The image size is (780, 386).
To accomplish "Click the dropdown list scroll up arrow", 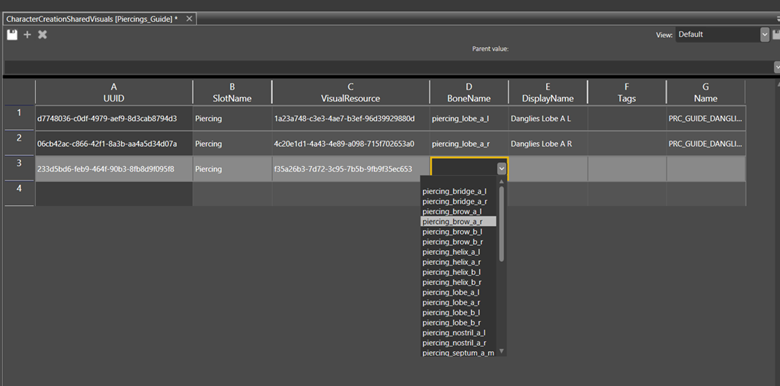I will (x=501, y=182).
